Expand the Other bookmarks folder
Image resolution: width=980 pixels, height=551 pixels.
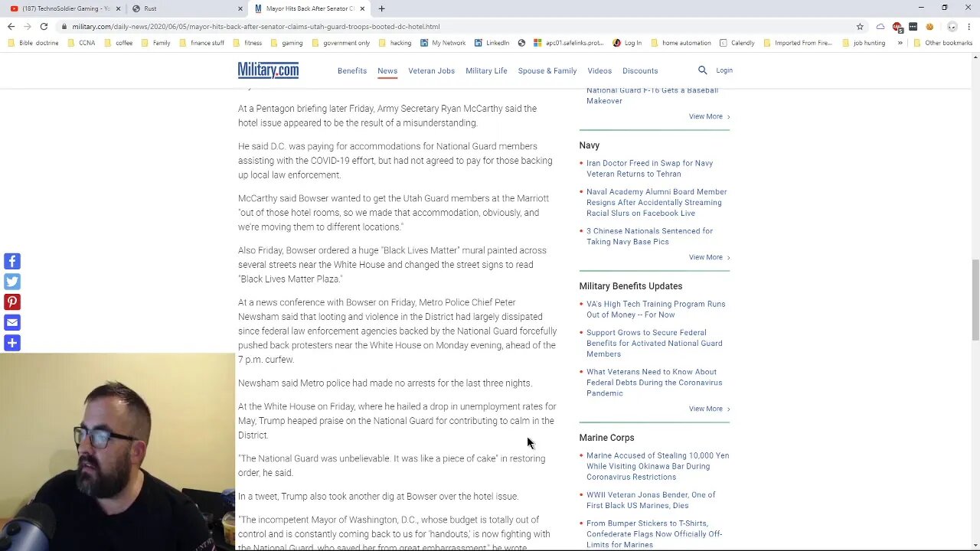(x=942, y=43)
